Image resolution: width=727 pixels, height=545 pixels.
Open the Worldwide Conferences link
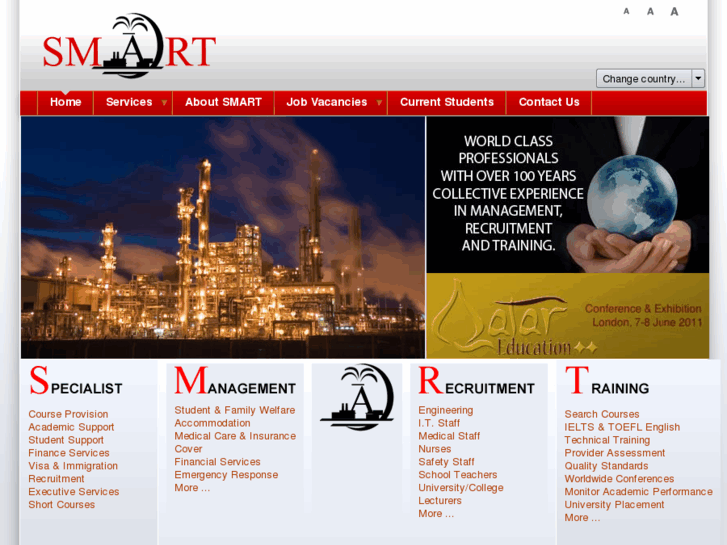pos(619,479)
